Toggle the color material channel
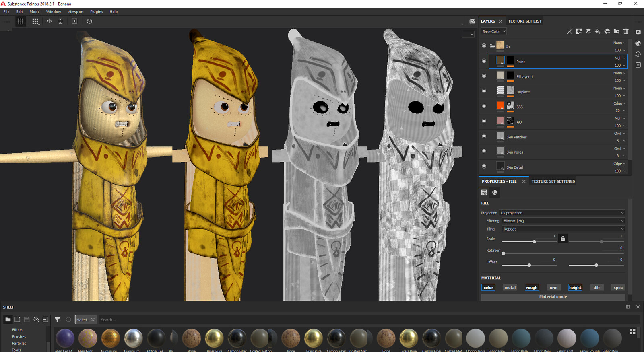The width and height of the screenshot is (644, 352). [488, 288]
